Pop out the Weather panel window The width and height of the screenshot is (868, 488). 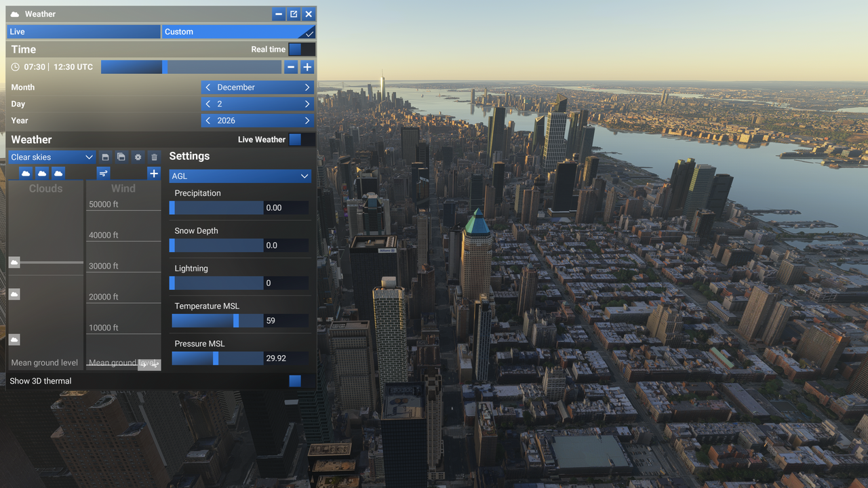point(294,14)
